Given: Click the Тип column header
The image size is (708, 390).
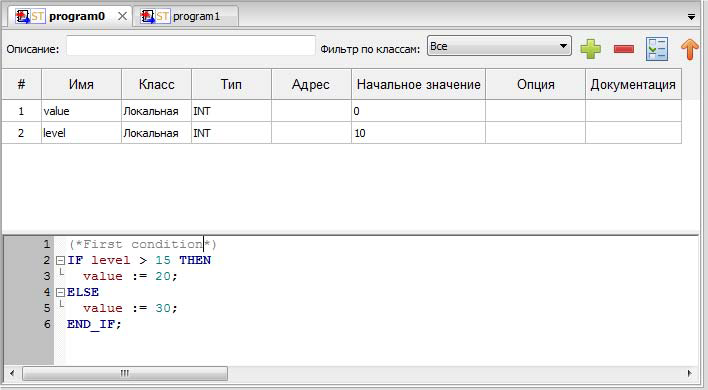Looking at the screenshot, I should pyautogui.click(x=231, y=84).
